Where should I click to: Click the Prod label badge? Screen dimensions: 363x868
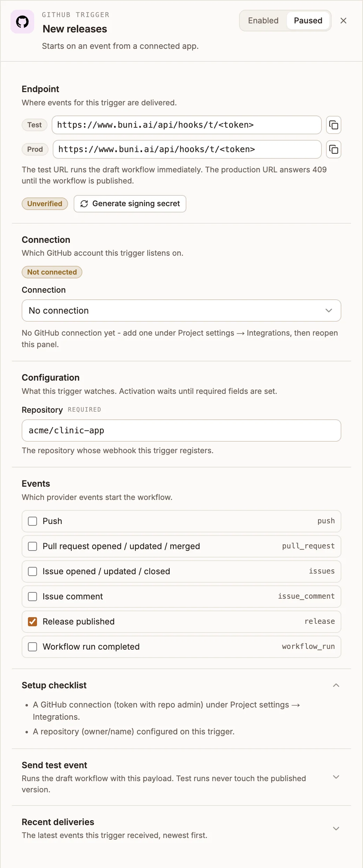tap(35, 149)
